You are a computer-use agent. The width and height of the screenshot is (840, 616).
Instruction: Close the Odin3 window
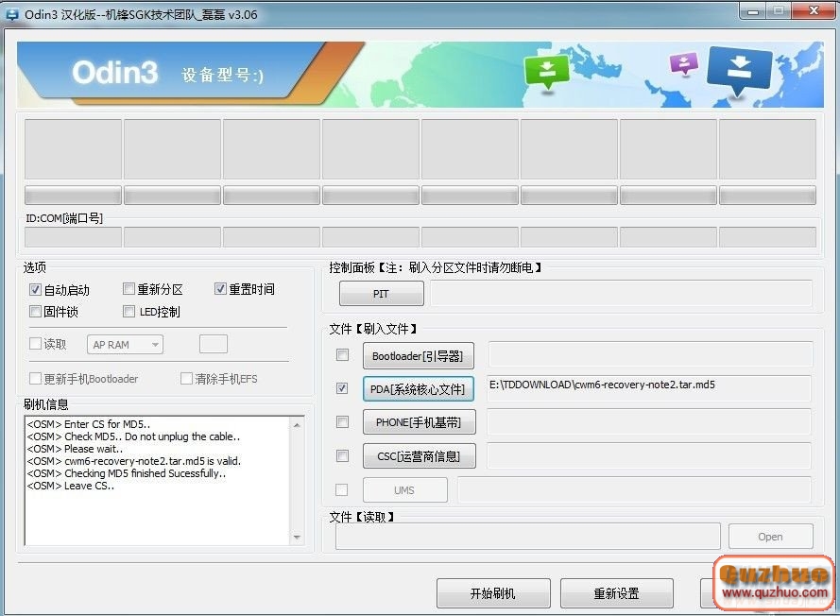click(x=814, y=11)
